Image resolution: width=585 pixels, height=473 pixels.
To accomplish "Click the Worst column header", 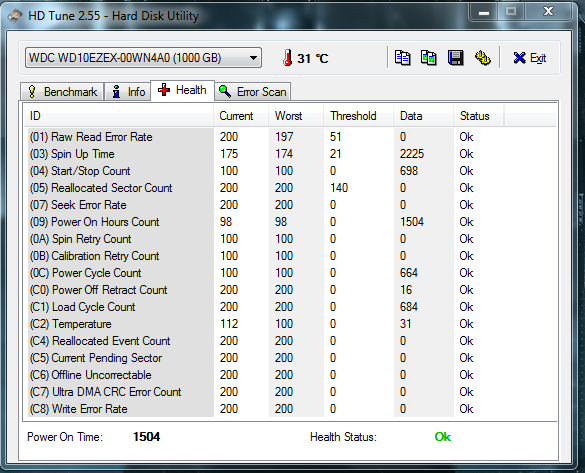I will 295,116.
